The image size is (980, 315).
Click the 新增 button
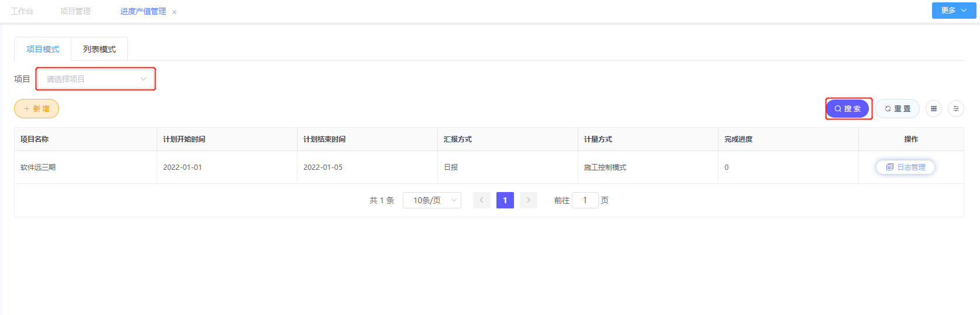(x=37, y=109)
